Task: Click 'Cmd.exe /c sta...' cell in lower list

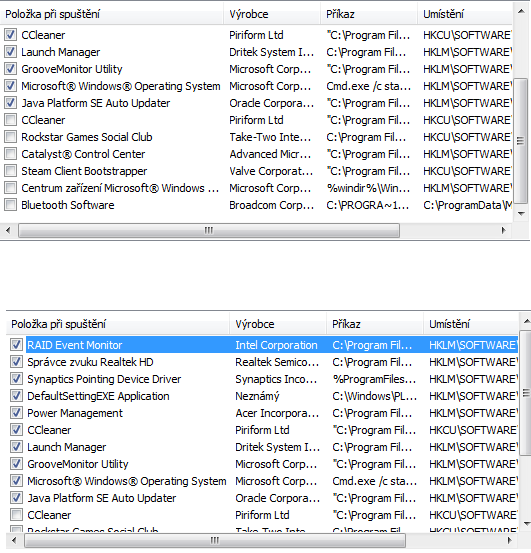Action: [374, 481]
